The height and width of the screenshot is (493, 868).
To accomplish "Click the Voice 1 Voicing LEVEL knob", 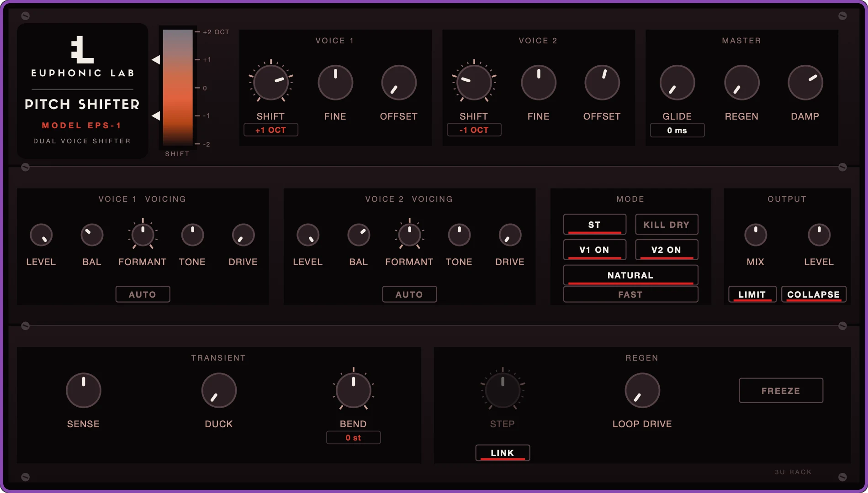I will click(x=41, y=235).
